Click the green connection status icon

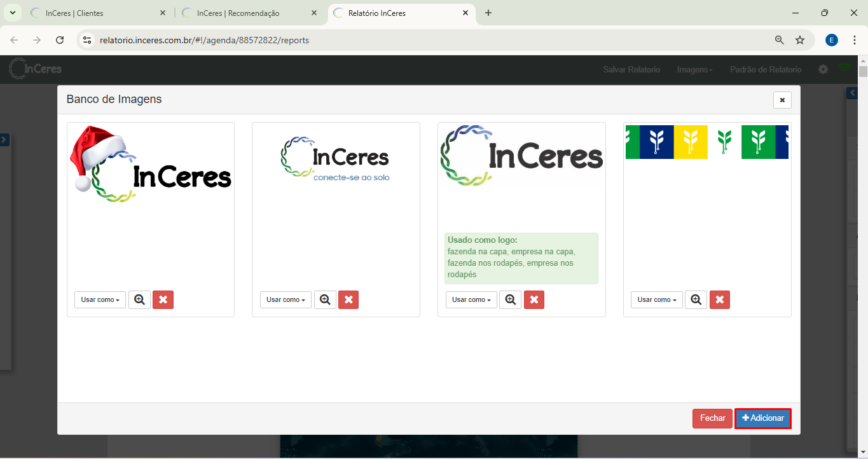844,68
